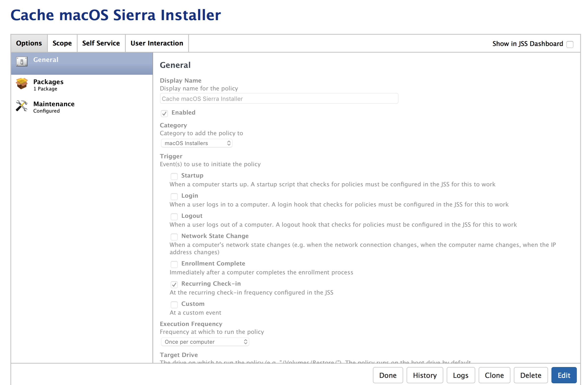Toggle the Enabled checkbox
588x385 pixels.
[164, 113]
